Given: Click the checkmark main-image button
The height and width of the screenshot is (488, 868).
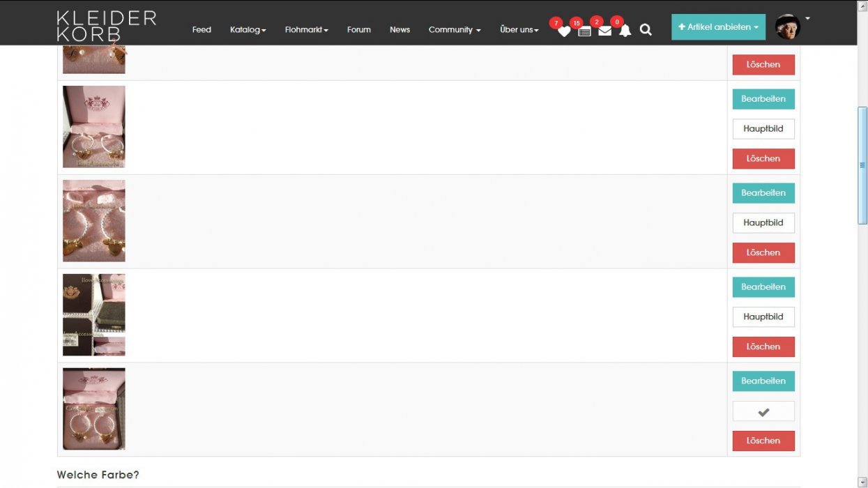Looking at the screenshot, I should pos(763,411).
